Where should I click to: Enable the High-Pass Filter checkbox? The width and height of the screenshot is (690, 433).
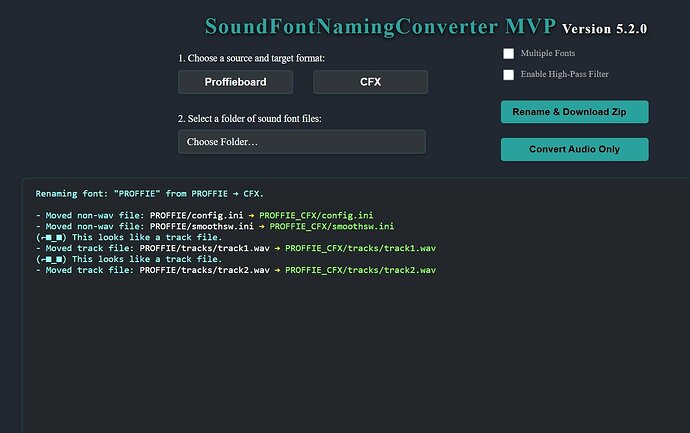point(508,75)
